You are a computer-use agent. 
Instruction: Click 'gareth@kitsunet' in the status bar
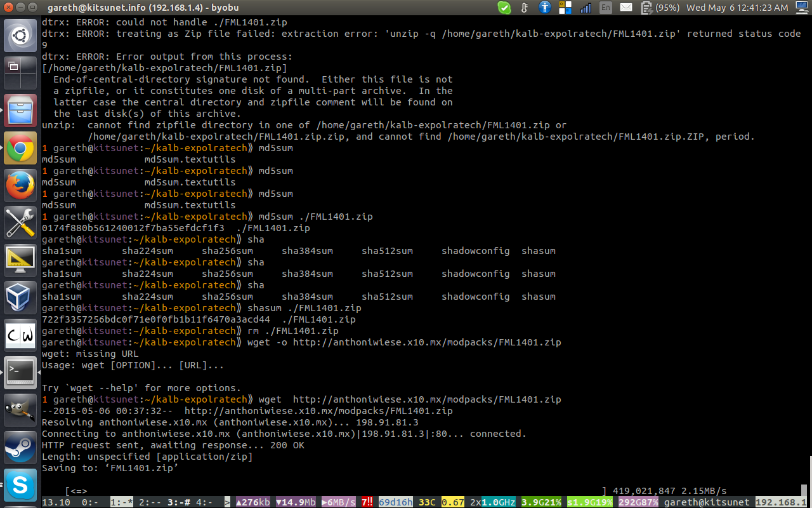[707, 502]
